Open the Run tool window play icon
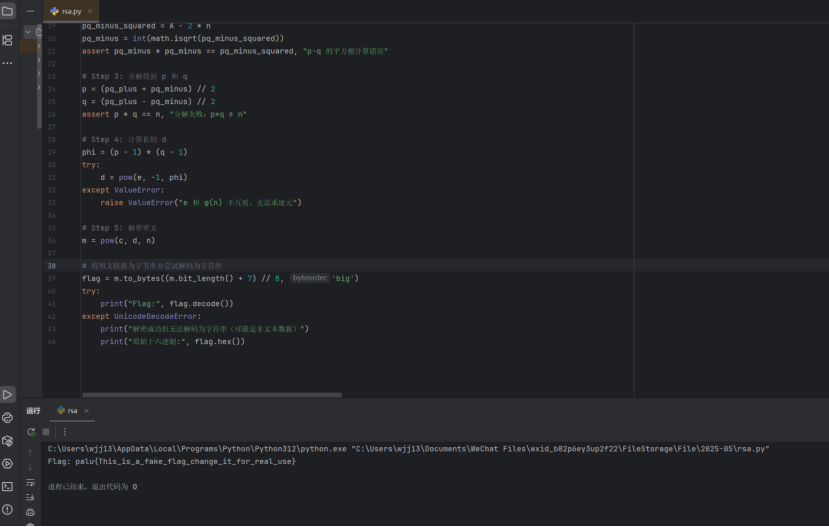The width and height of the screenshot is (829, 527). [7, 394]
